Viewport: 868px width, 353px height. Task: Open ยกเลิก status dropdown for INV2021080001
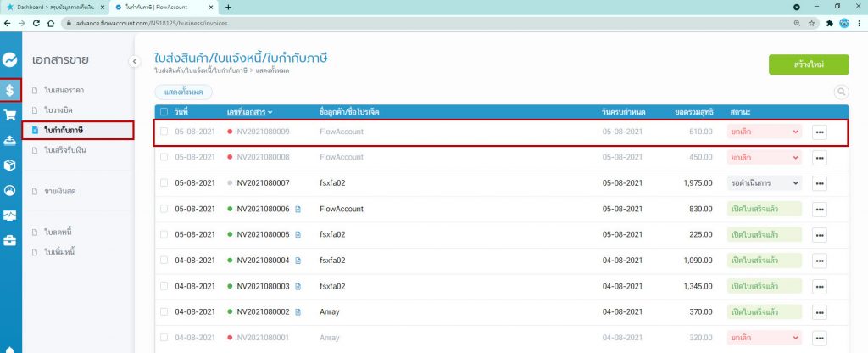pyautogui.click(x=765, y=338)
